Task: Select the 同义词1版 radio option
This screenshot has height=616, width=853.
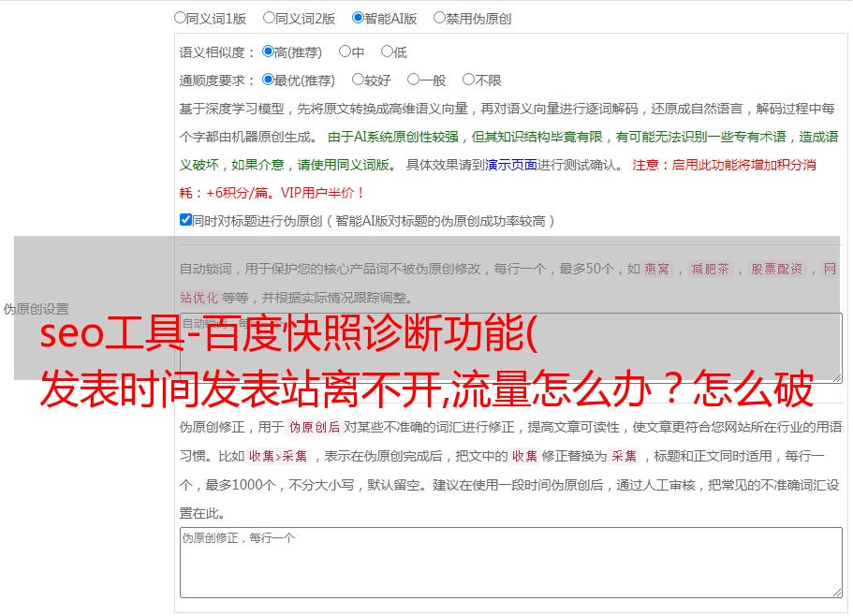Action: [180, 18]
